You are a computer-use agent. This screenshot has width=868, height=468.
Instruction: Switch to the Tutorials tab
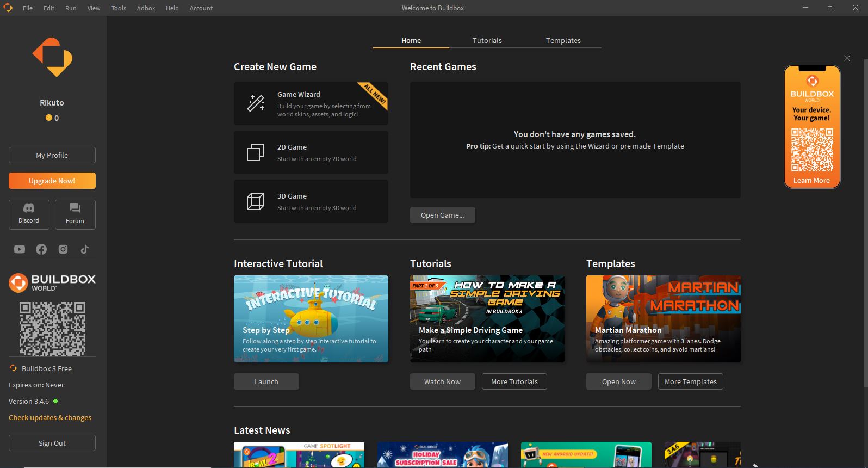[x=487, y=41]
